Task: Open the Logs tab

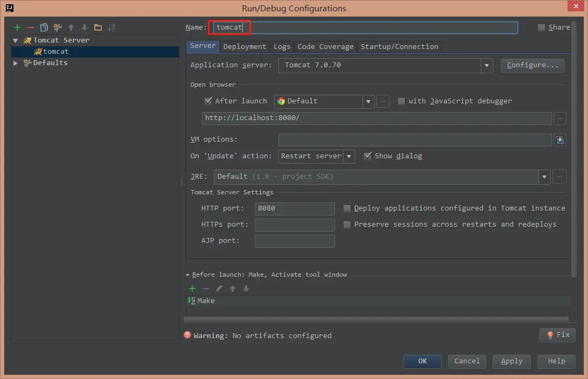Action: [282, 46]
